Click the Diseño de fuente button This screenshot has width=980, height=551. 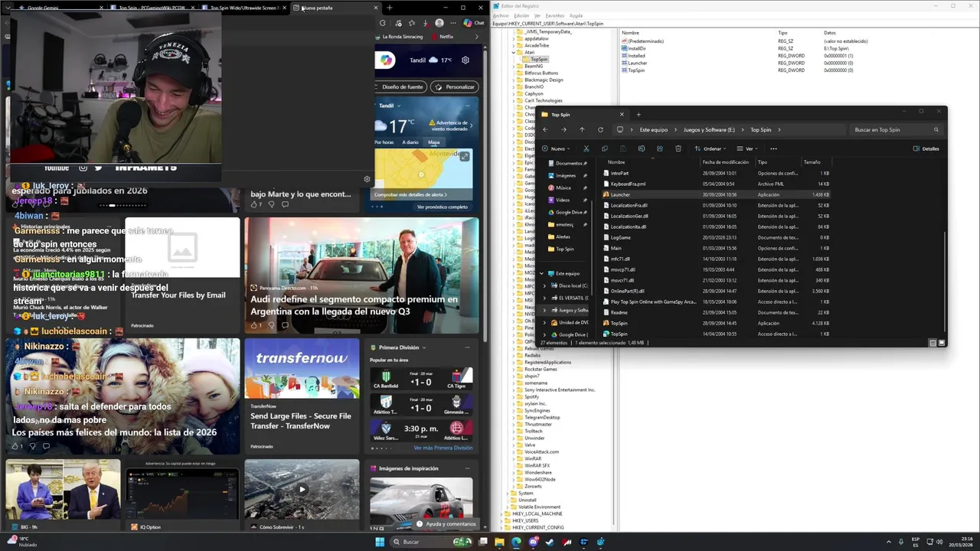click(x=401, y=86)
